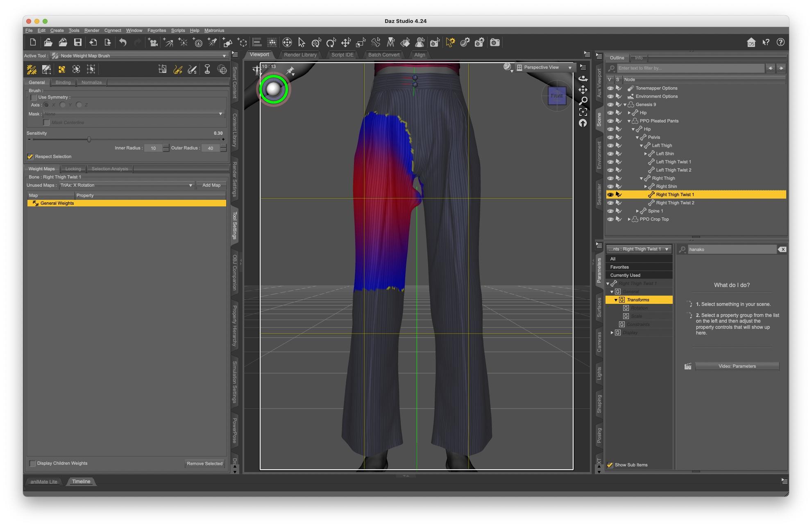
Task: Open the Unused Maps TriAx dropdown
Action: pyautogui.click(x=127, y=185)
